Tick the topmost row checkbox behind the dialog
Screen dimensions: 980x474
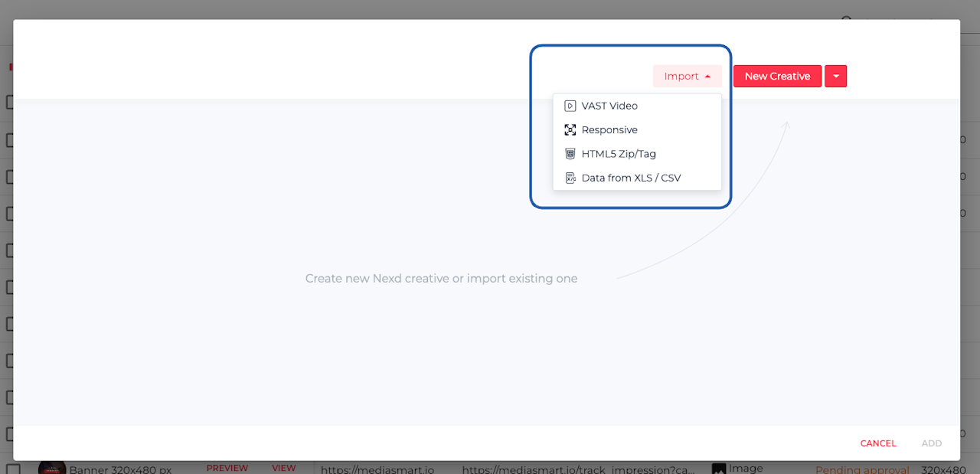point(9,102)
